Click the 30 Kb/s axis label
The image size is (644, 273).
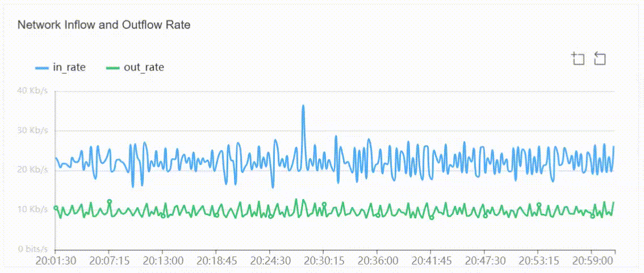[x=32, y=131]
